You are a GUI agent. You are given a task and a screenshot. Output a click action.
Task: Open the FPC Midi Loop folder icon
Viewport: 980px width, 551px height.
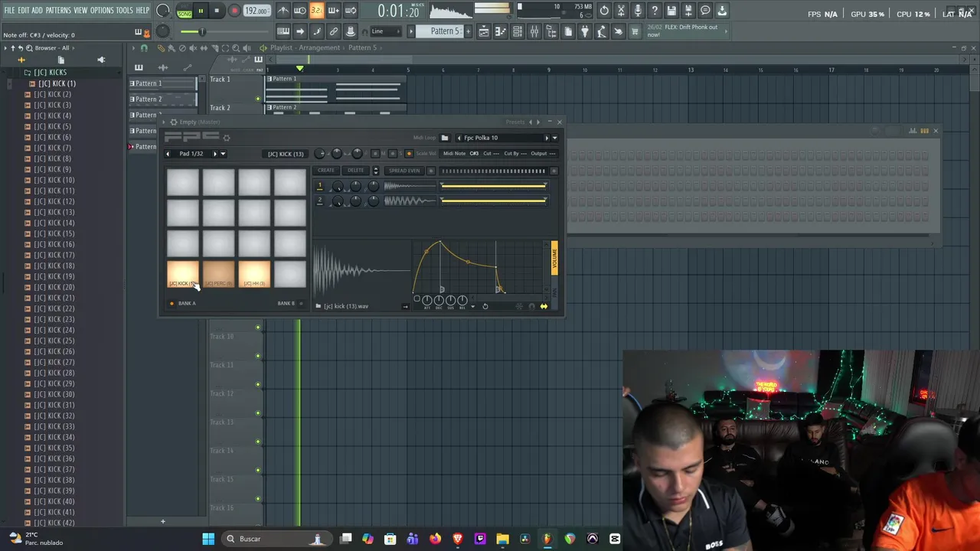click(x=445, y=138)
